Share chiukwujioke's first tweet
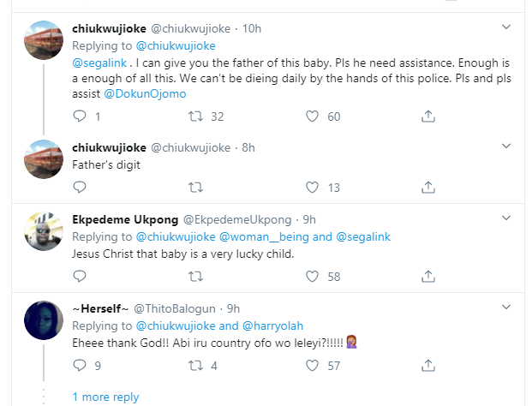 (x=428, y=116)
